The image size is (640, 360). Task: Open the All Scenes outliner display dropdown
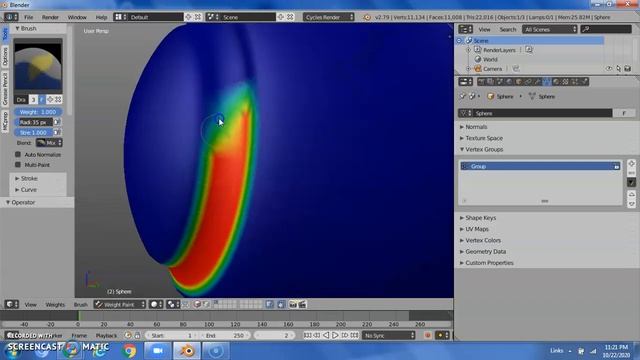click(550, 29)
